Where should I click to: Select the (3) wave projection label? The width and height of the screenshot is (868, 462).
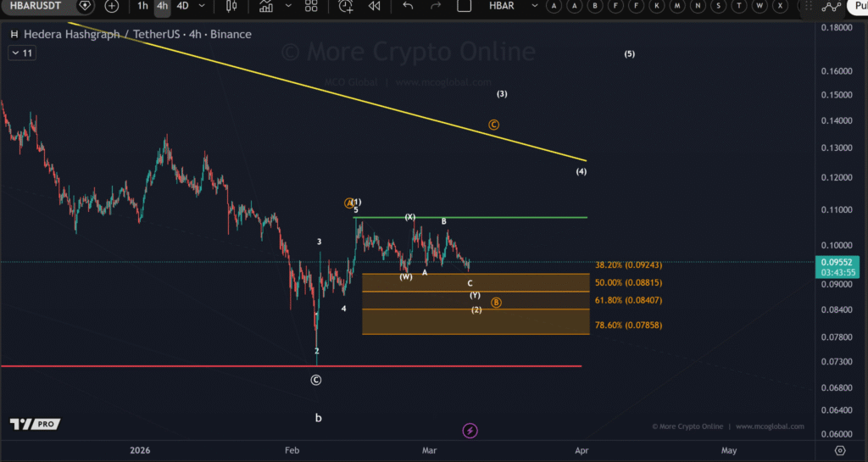tap(502, 94)
